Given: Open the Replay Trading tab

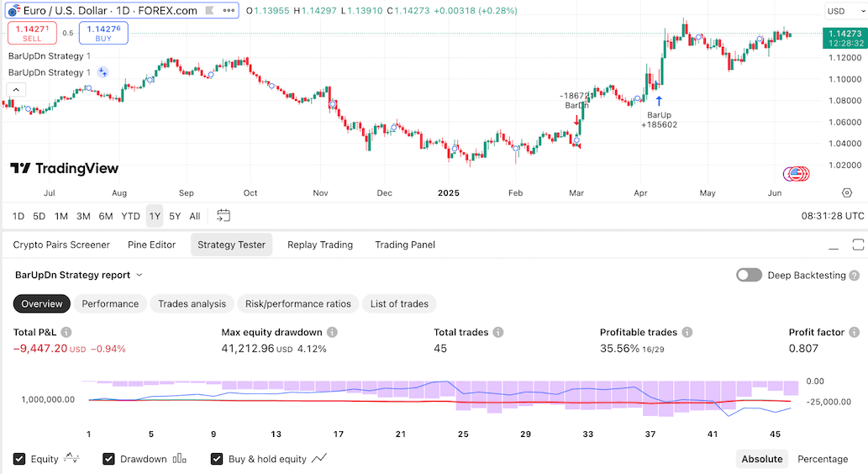Looking at the screenshot, I should click(x=320, y=245).
